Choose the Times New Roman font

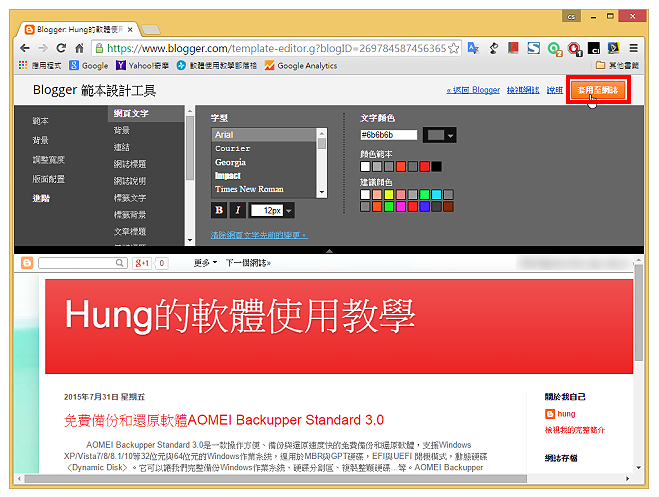coord(264,189)
